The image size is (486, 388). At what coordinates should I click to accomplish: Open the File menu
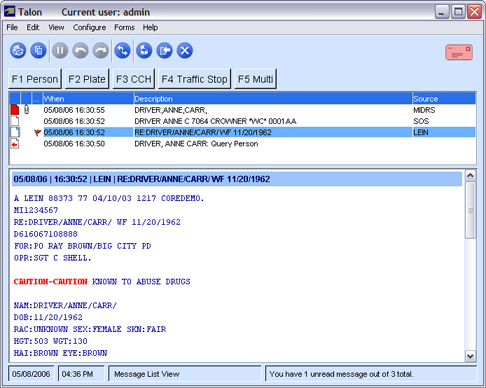tap(12, 27)
